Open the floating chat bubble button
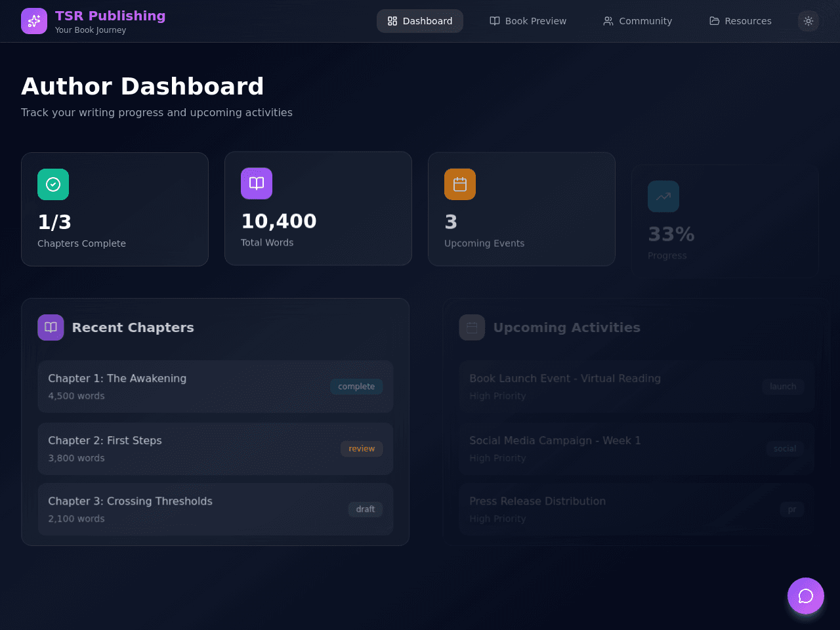 pyautogui.click(x=806, y=596)
